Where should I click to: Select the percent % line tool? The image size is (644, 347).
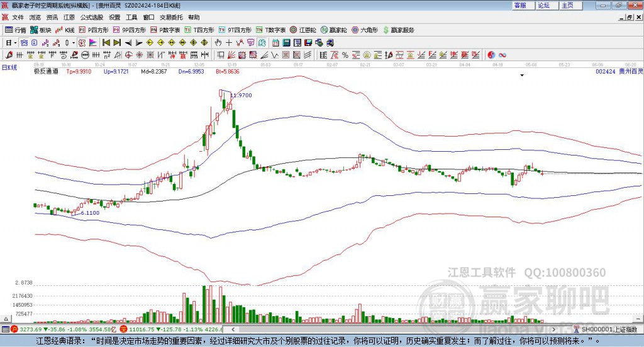(345, 55)
